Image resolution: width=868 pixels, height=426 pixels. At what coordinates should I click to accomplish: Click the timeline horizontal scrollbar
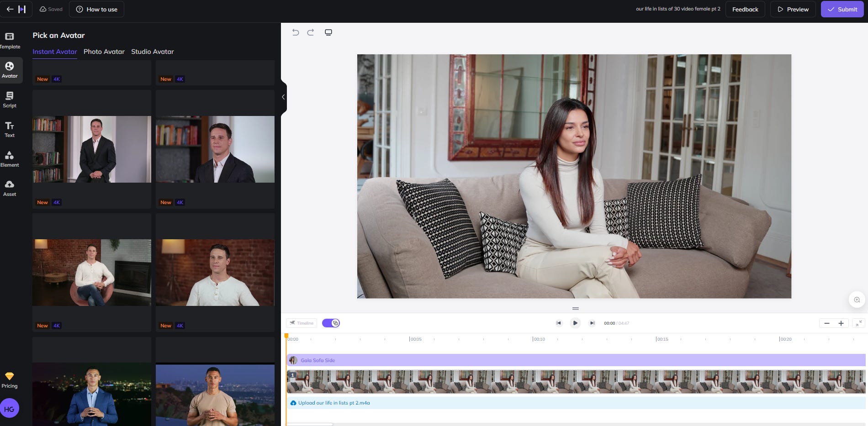[310, 424]
